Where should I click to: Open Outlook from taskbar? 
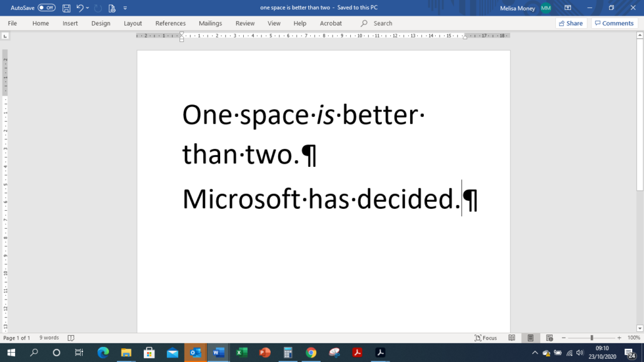[x=196, y=353]
